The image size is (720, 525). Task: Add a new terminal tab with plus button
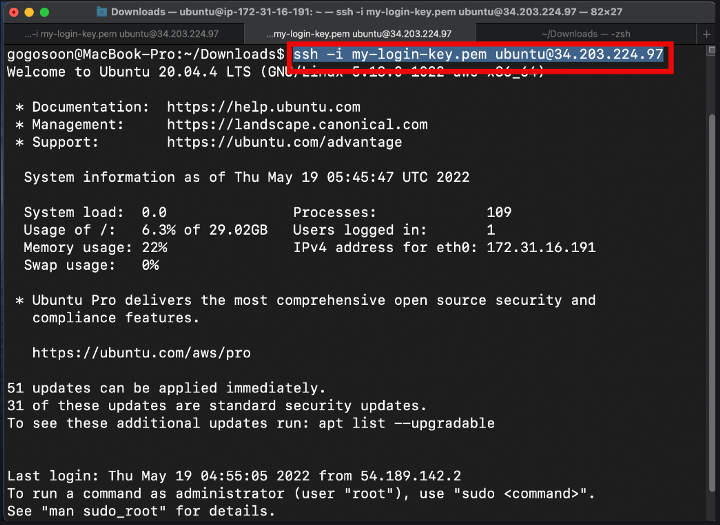click(707, 34)
